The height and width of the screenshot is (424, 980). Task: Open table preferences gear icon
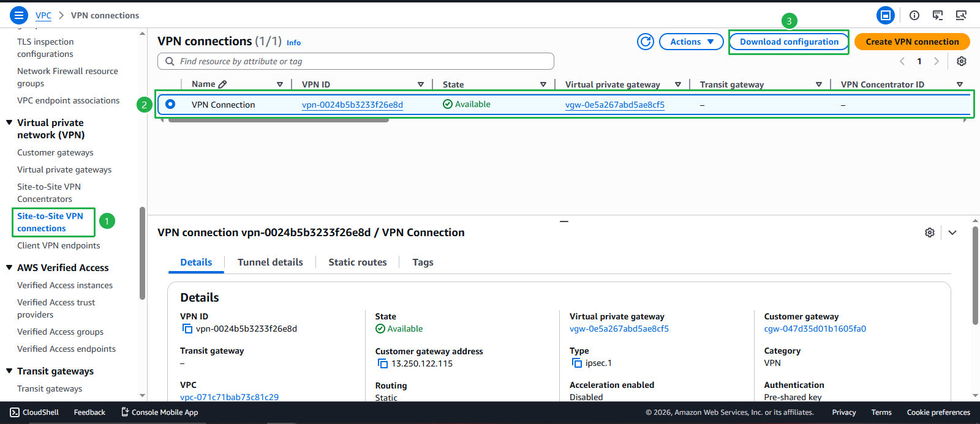point(962,61)
